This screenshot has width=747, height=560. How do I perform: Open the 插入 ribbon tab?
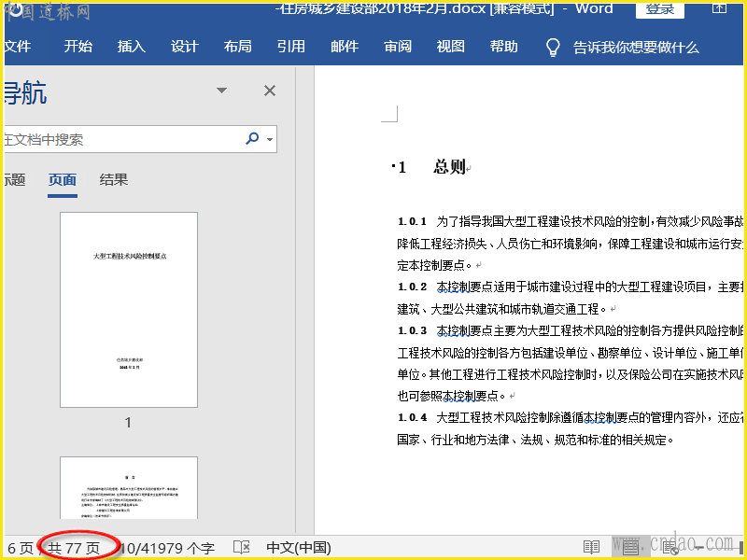click(x=132, y=46)
